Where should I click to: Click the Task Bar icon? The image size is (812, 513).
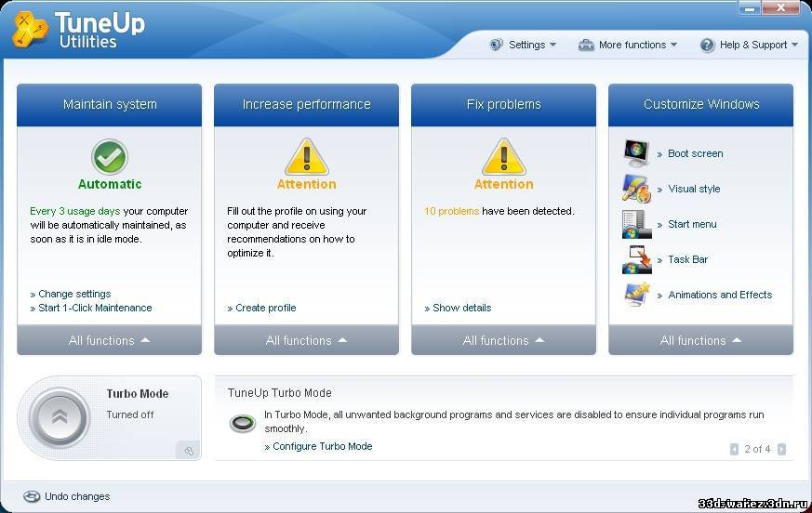pos(636,259)
